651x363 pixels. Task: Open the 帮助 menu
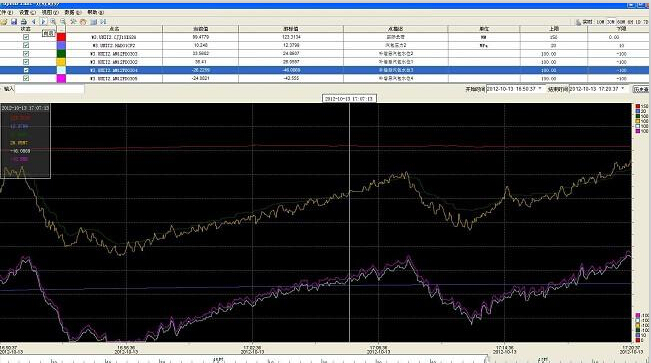click(x=95, y=12)
